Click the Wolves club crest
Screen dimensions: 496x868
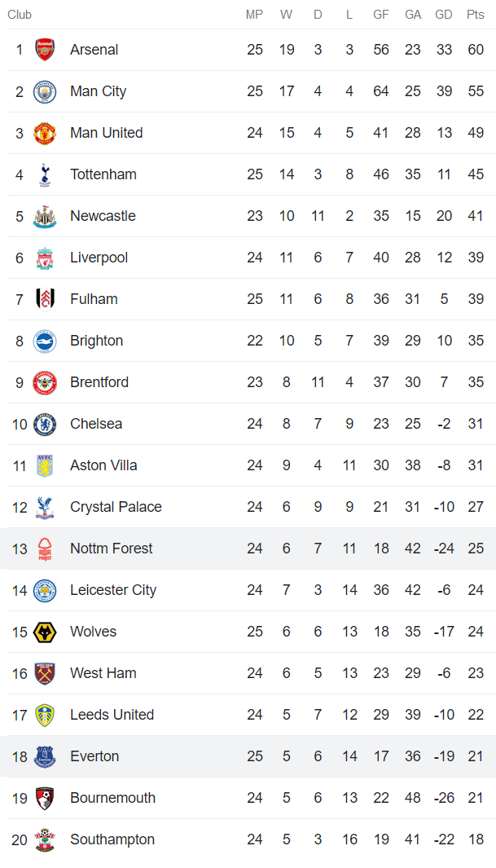pyautogui.click(x=45, y=632)
